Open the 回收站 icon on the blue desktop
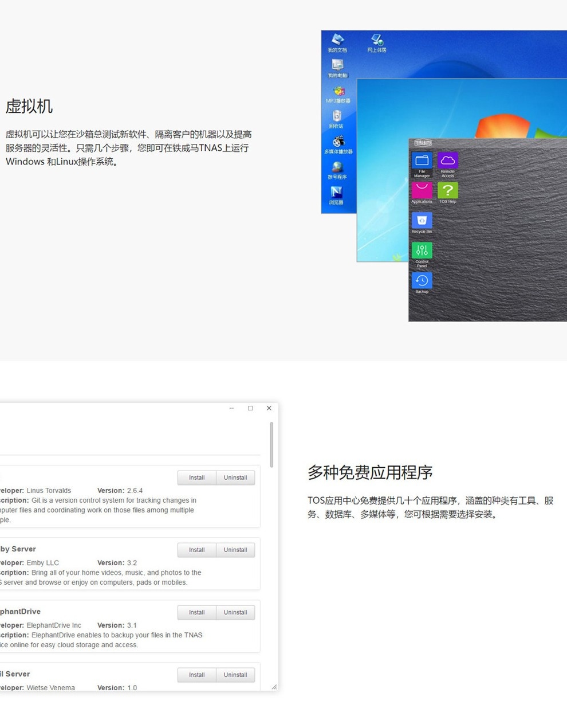Viewport: 567px width, 728px height. coord(337,119)
